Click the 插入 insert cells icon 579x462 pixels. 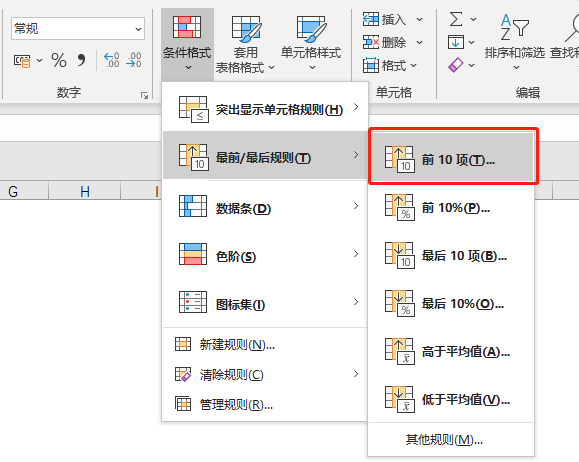tap(370, 19)
